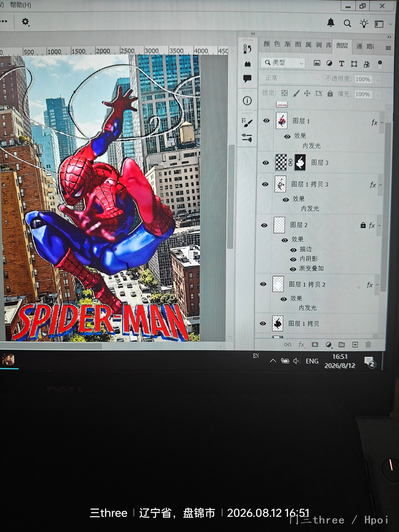The width and height of the screenshot is (399, 532).
Task: Hide layer 图层 1
Action: [x=266, y=121]
